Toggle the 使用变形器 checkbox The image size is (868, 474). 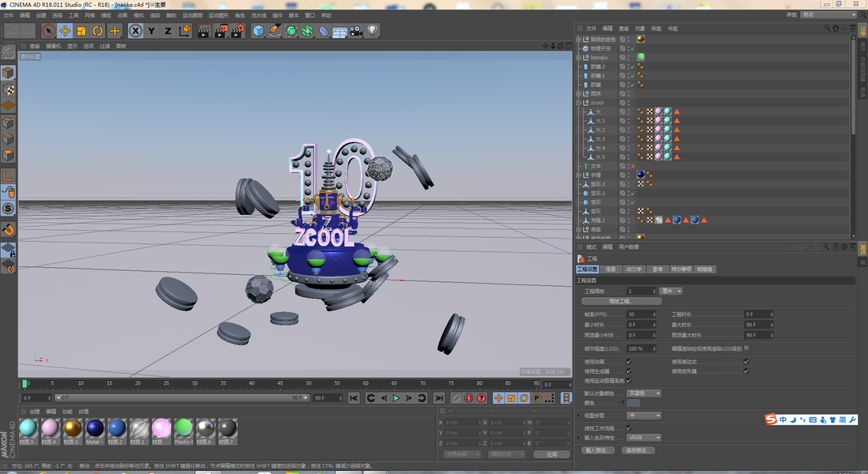(746, 371)
